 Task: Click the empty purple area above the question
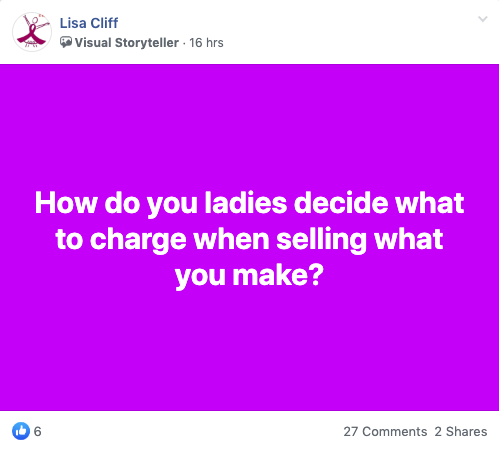(x=249, y=127)
